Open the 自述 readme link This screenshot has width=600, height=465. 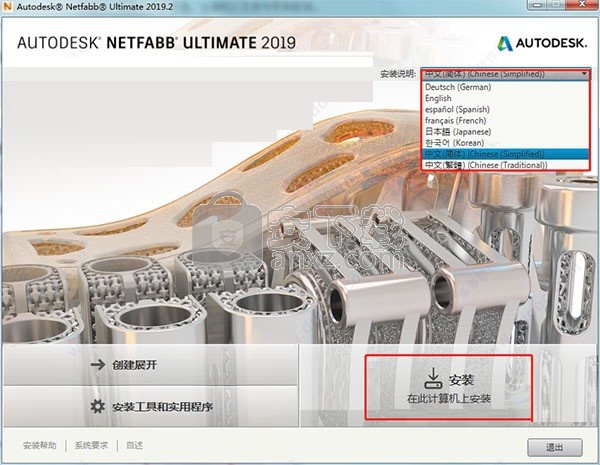[x=135, y=445]
